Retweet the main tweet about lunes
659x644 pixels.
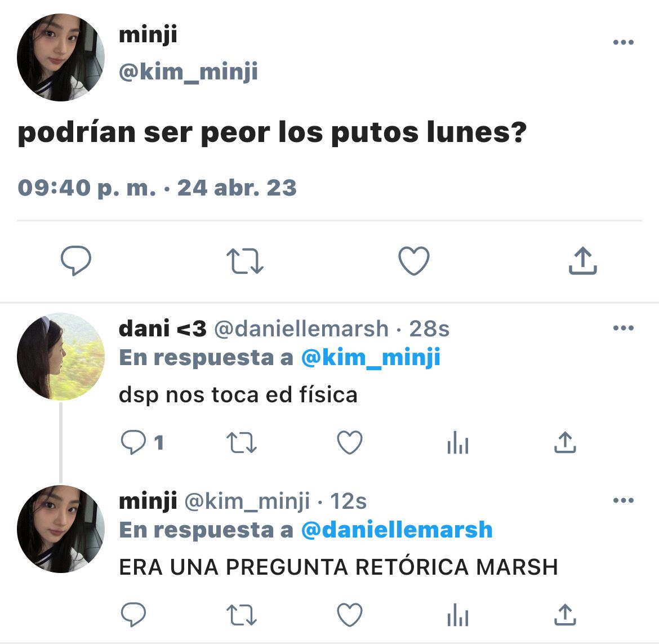pyautogui.click(x=244, y=261)
